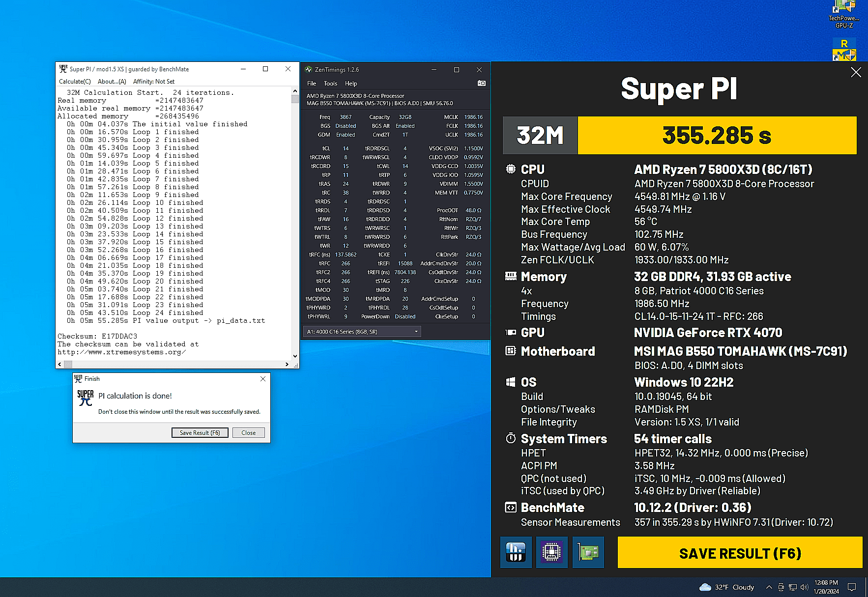The height and width of the screenshot is (597, 868).
Task: Click the CPU section icon in BenchMate
Action: click(x=511, y=169)
